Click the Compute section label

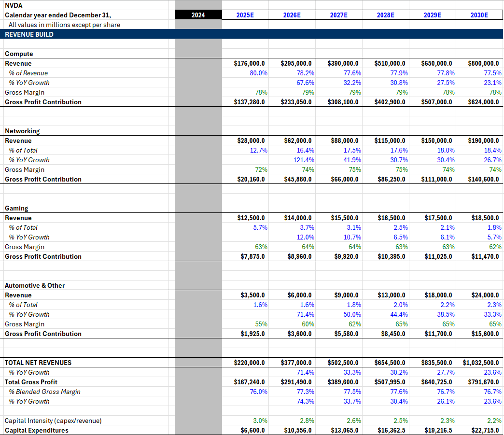pyautogui.click(x=16, y=54)
